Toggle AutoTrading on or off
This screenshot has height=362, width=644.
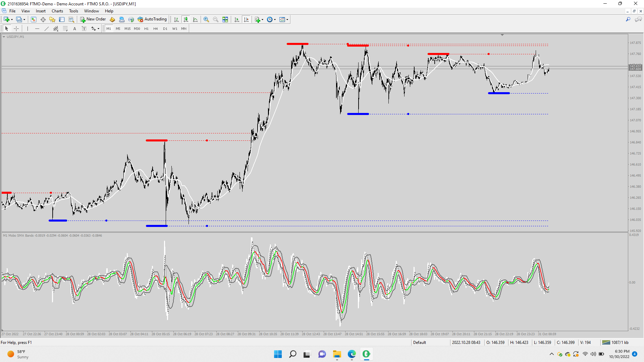point(152,19)
